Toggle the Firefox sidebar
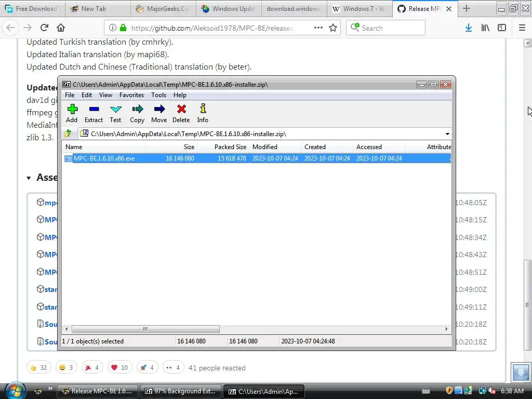This screenshot has width=532, height=399. click(502, 28)
